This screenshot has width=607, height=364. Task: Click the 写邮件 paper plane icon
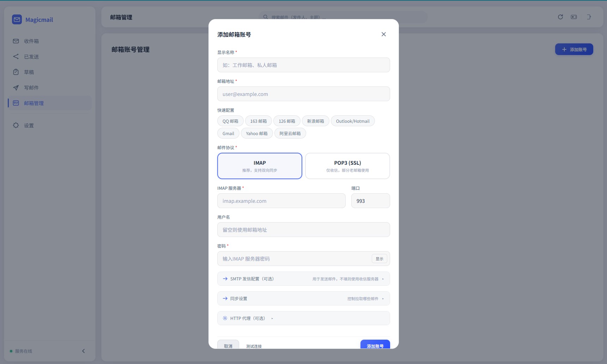(16, 87)
